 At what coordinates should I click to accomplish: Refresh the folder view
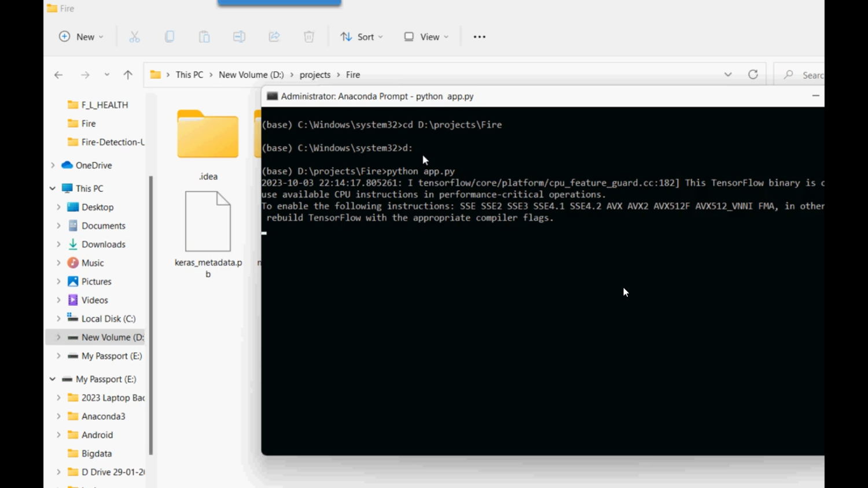point(753,75)
